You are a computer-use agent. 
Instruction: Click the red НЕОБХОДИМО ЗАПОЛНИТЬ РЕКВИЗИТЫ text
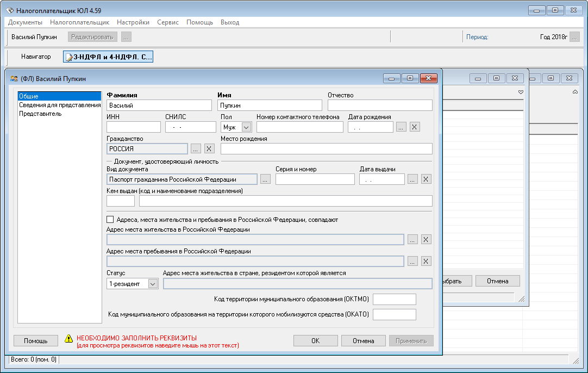(136, 338)
